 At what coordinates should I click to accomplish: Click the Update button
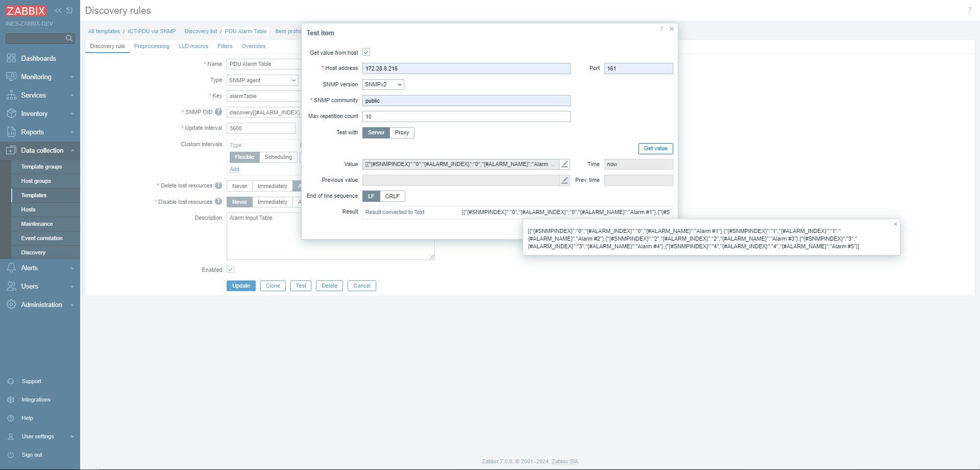[241, 286]
